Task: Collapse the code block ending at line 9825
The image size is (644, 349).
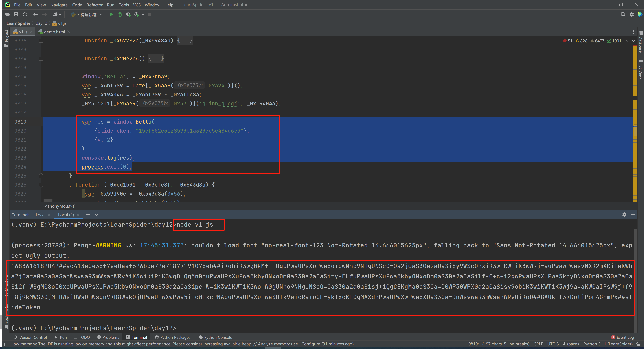Action: (41, 176)
